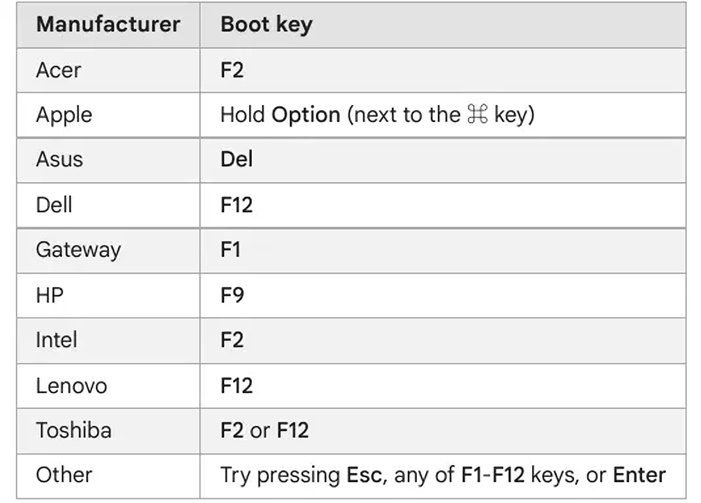The width and height of the screenshot is (701, 503).
Task: Click the Command symbol in Apple row
Action: [477, 114]
